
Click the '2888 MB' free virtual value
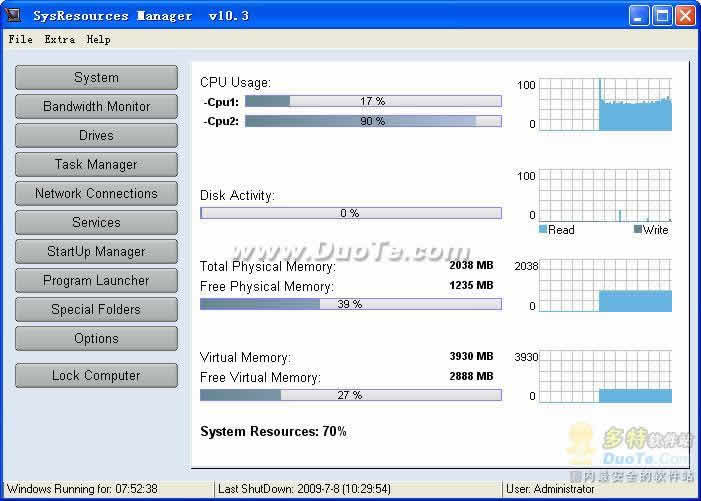471,376
